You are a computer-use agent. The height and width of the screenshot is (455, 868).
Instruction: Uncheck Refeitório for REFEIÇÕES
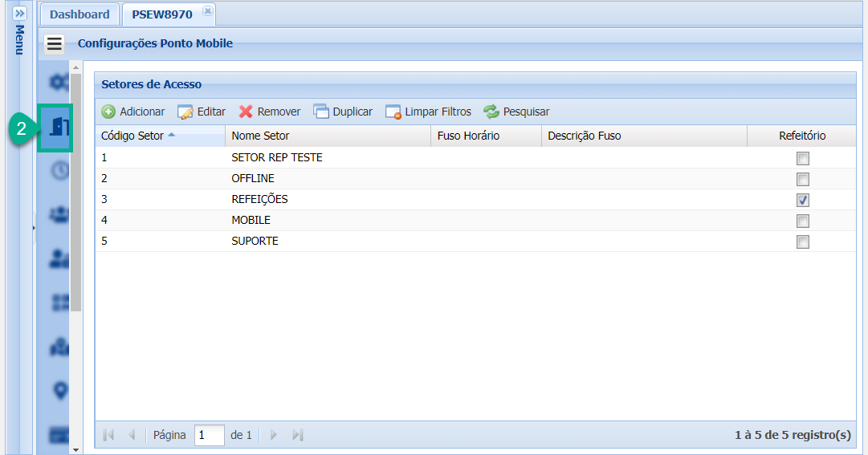pyautogui.click(x=803, y=200)
